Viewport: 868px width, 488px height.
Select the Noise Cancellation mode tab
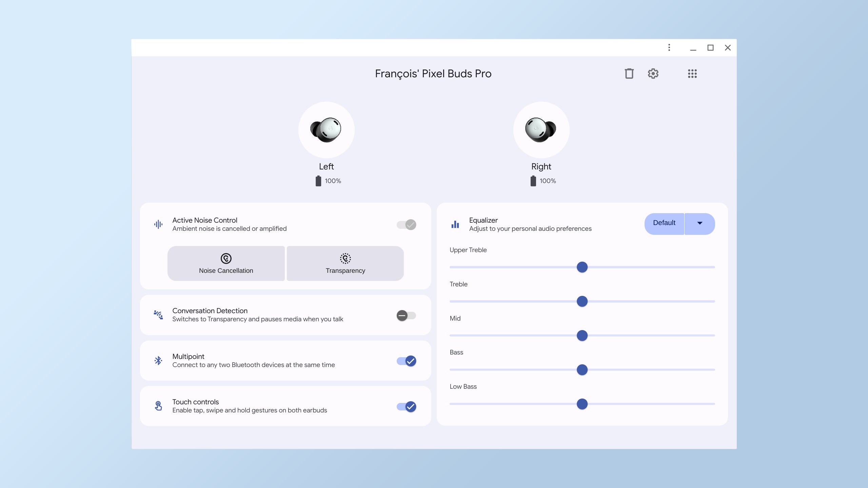[226, 263]
